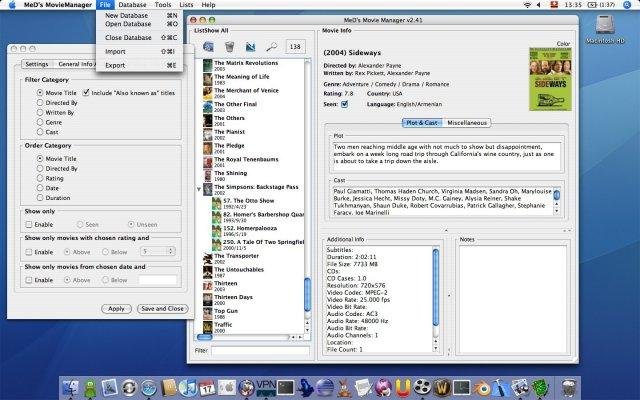Select 'Rating' under Order Category
The width and height of the screenshot is (640, 400).
(x=40, y=178)
